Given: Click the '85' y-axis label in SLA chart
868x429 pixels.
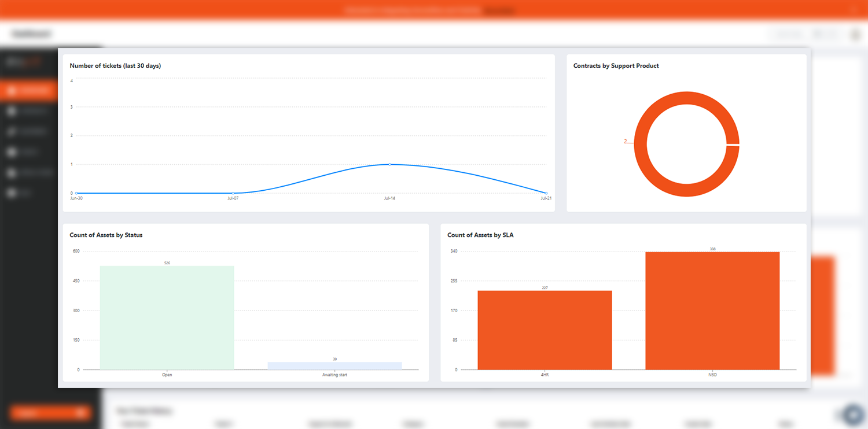Looking at the screenshot, I should point(455,340).
